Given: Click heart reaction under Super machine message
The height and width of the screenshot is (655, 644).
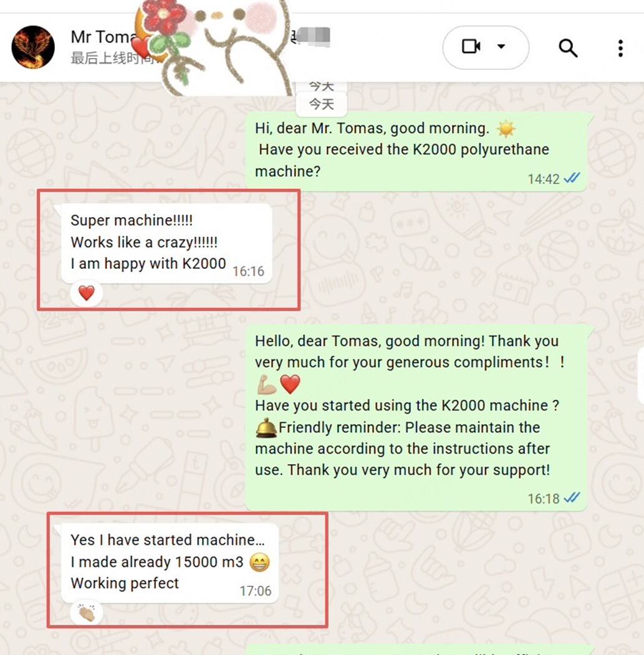Looking at the screenshot, I should tap(87, 293).
